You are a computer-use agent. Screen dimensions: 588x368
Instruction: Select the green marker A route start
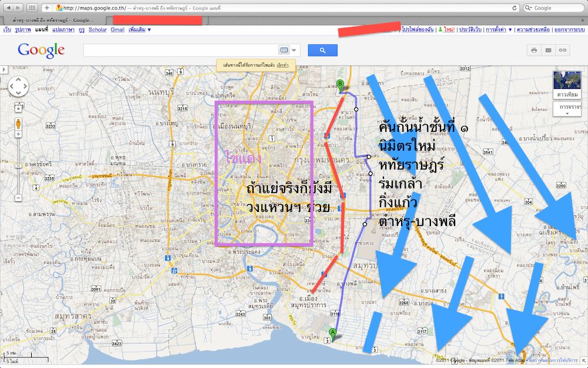click(332, 334)
